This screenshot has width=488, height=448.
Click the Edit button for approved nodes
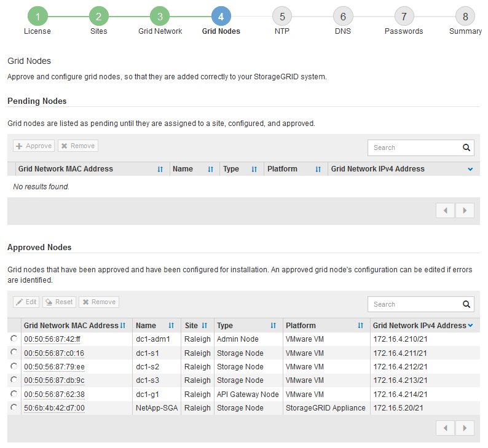[26, 302]
